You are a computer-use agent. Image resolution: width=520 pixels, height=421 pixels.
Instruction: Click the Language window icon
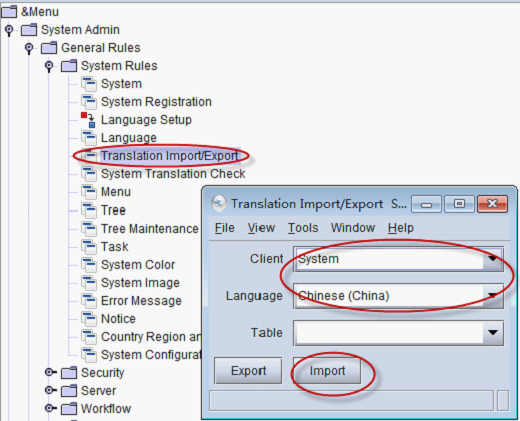click(89, 138)
